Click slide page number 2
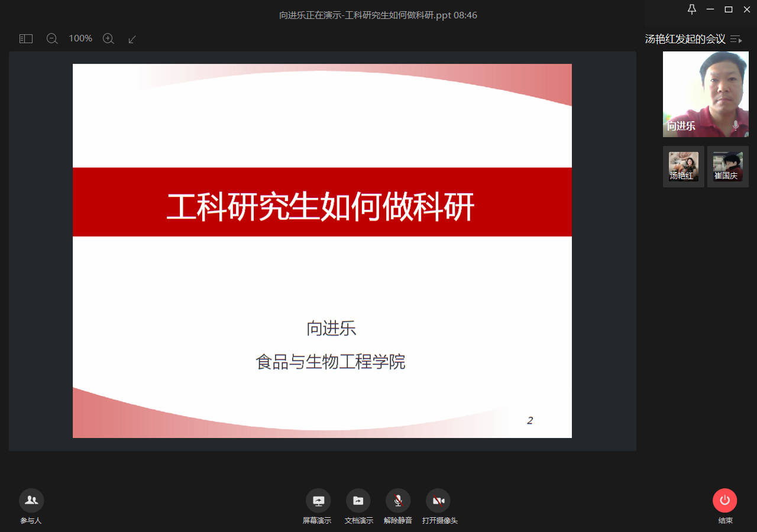The height and width of the screenshot is (532, 757). pos(530,421)
